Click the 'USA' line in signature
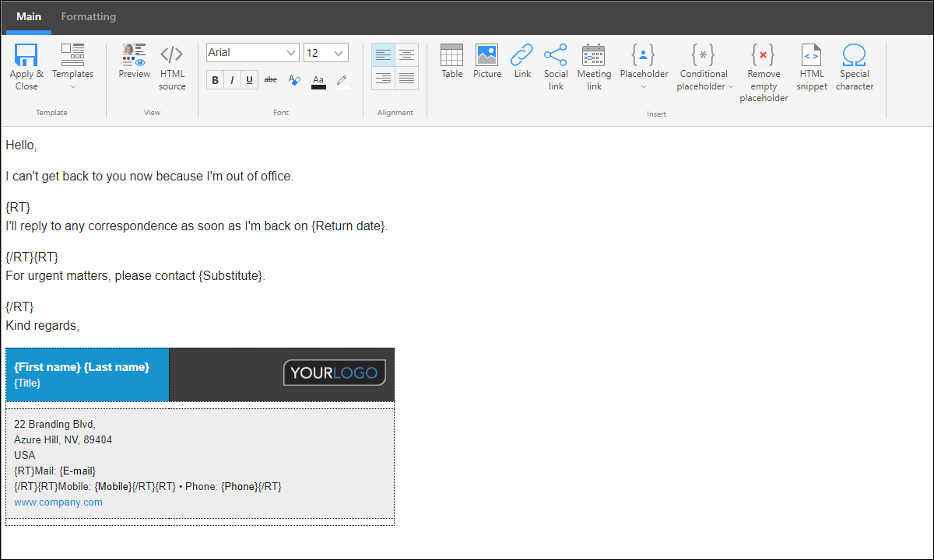The image size is (934, 560). tap(25, 456)
